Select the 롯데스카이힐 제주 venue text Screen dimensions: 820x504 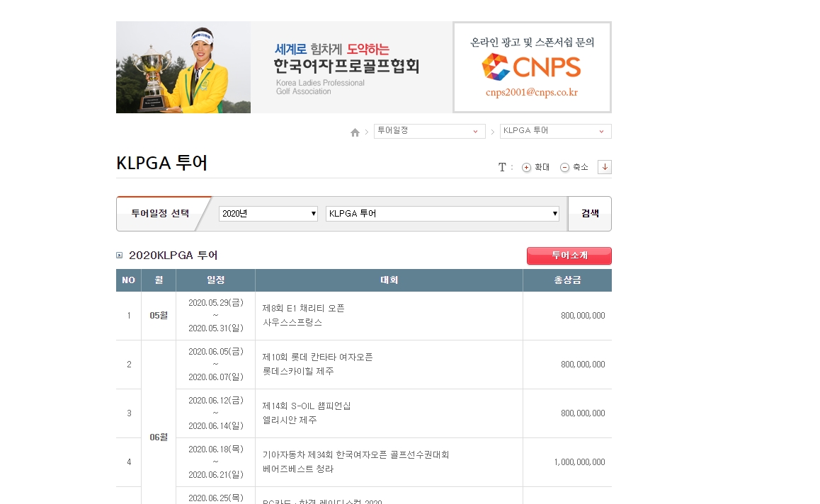point(298,371)
